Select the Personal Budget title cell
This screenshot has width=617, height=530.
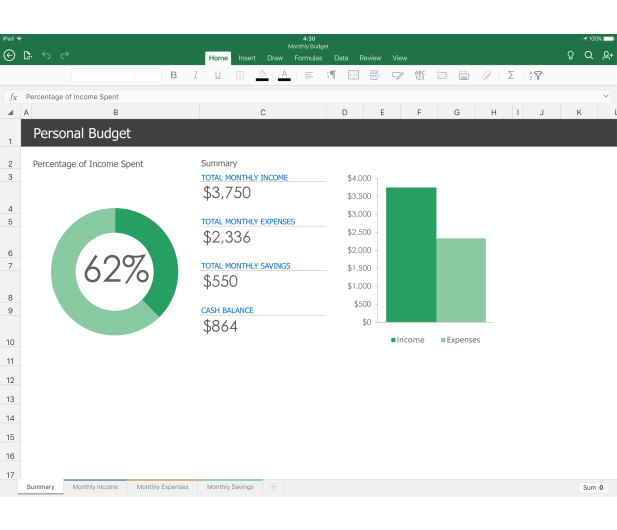point(82,133)
